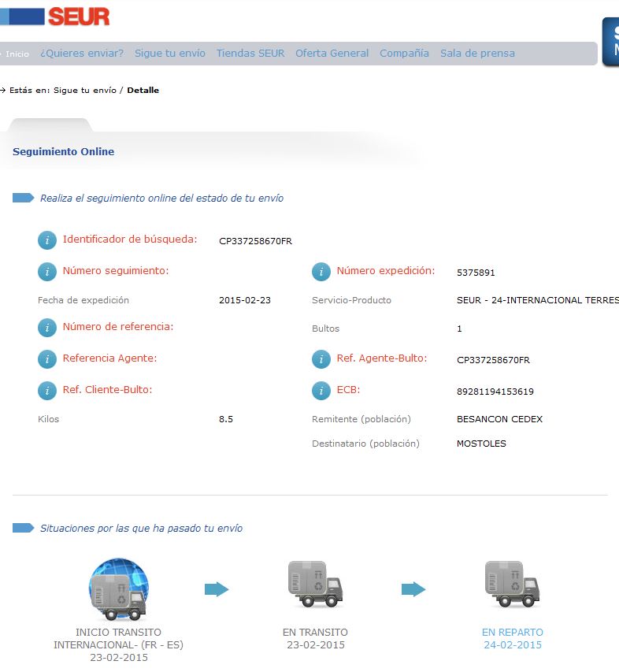Click the Kilos value 8.5
The height and width of the screenshot is (672, 619).
tap(226, 419)
